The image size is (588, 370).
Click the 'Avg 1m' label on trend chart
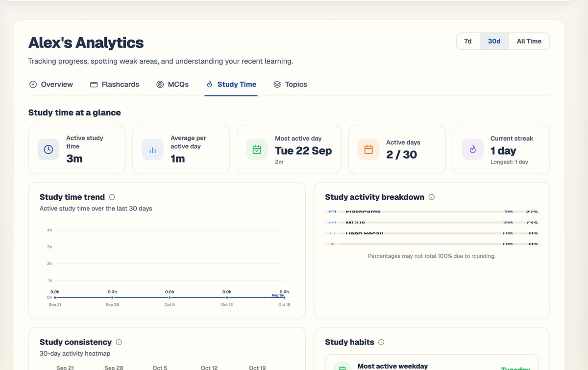[278, 295]
